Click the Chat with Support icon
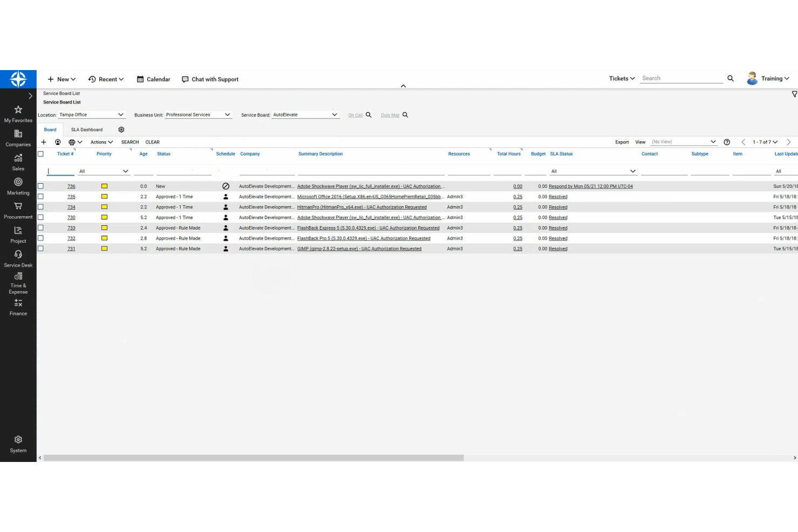This screenshot has width=798, height=532. (185, 79)
